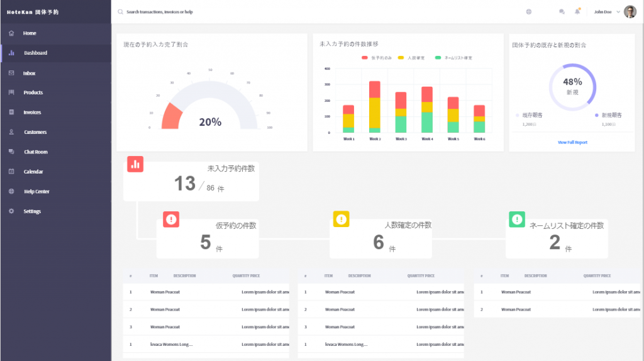Image resolution: width=644 pixels, height=361 pixels.
Task: Click the Chat Room icon in sidebar
Action: [11, 152]
